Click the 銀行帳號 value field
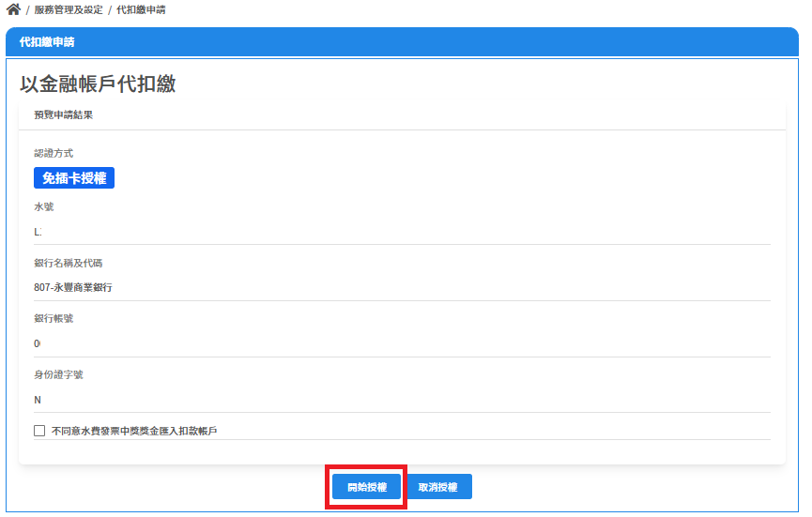This screenshot has height=517, width=812. pyautogui.click(x=402, y=343)
